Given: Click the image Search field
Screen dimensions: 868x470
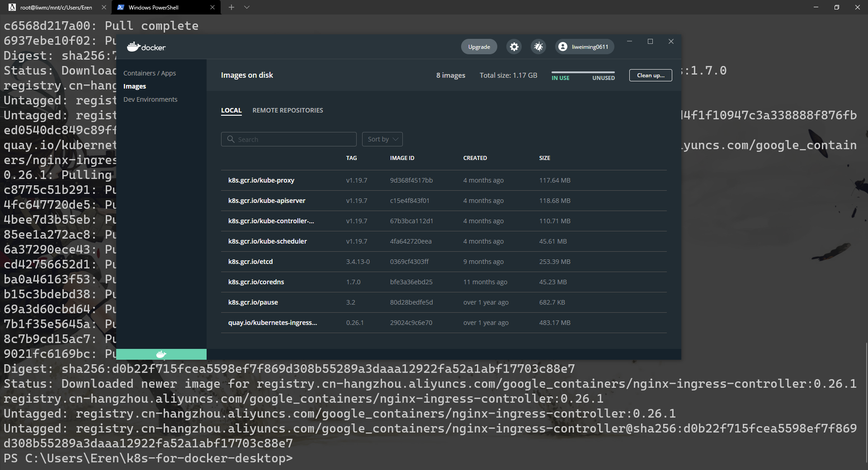Looking at the screenshot, I should (x=289, y=139).
